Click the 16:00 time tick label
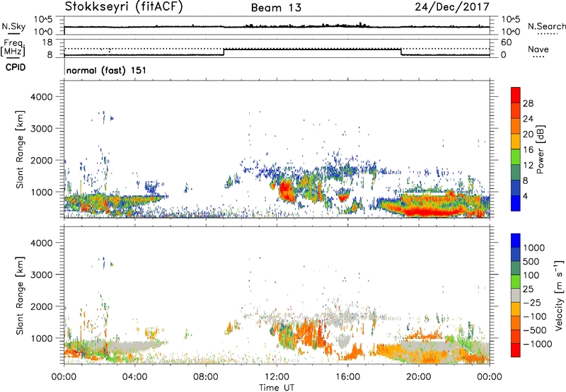566x392 pixels. [x=347, y=377]
